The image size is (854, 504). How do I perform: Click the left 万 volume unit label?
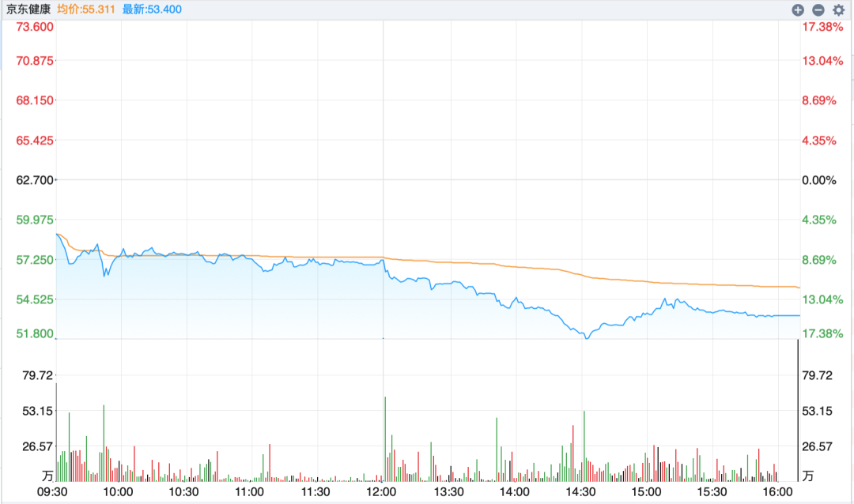point(47,476)
